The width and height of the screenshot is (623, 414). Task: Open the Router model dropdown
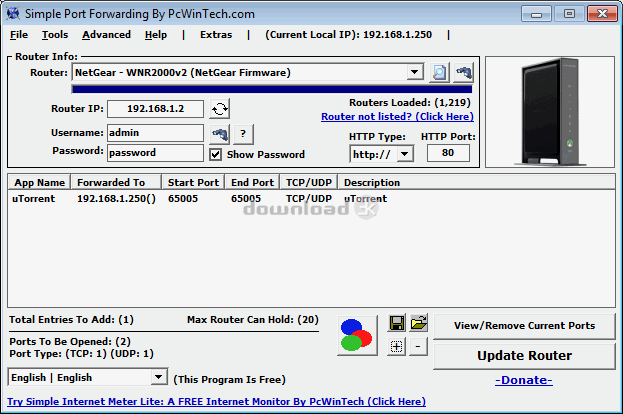tap(414, 72)
